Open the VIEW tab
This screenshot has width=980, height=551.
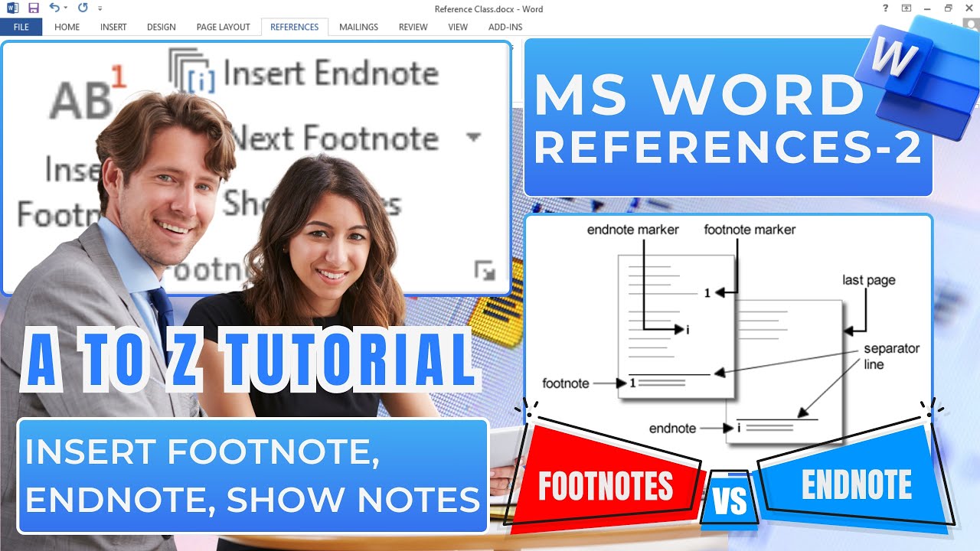(458, 27)
